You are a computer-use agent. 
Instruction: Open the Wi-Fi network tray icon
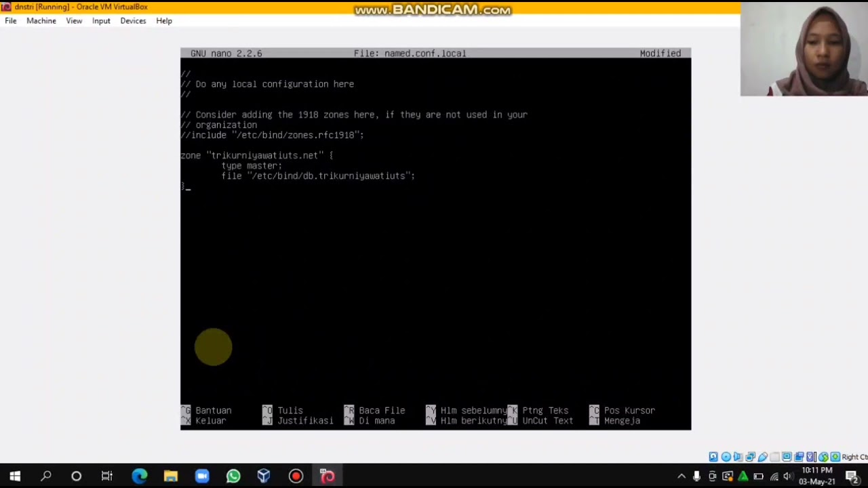[774, 476]
